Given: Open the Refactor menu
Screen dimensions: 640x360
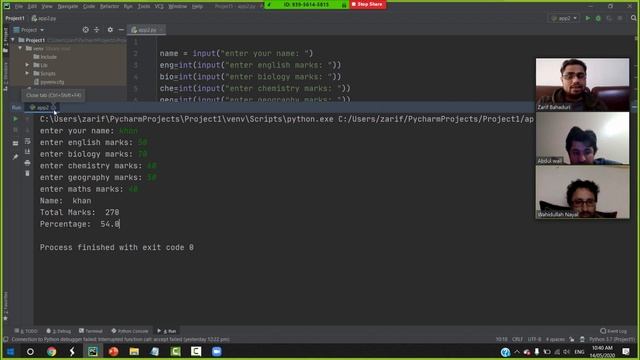Looking at the screenshot, I should 109,7.
